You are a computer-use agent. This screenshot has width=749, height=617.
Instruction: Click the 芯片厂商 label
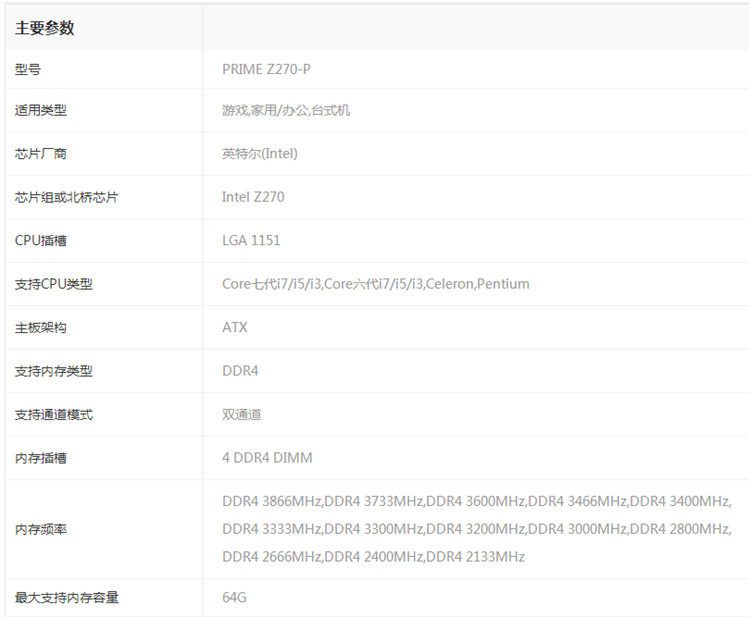pos(41,154)
